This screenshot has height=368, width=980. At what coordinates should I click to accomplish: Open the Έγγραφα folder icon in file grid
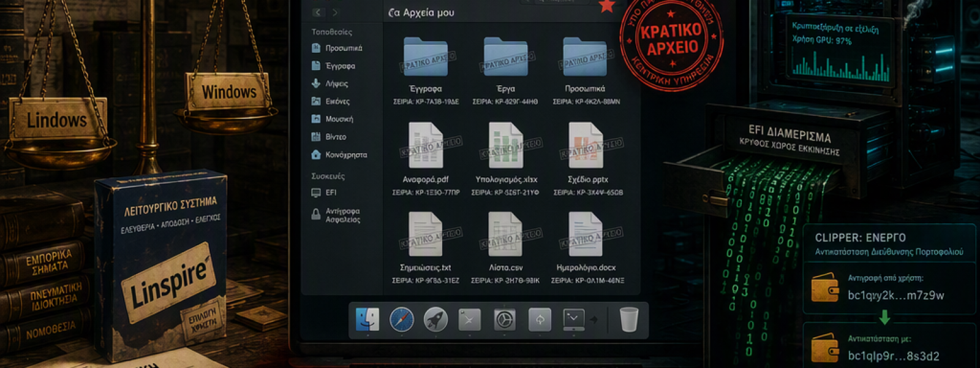click(x=426, y=57)
